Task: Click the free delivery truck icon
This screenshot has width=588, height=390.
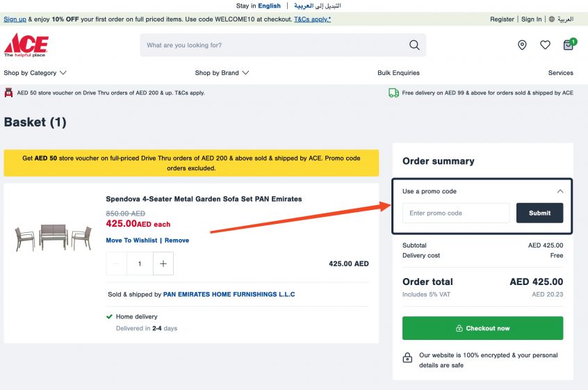Action: click(x=394, y=92)
